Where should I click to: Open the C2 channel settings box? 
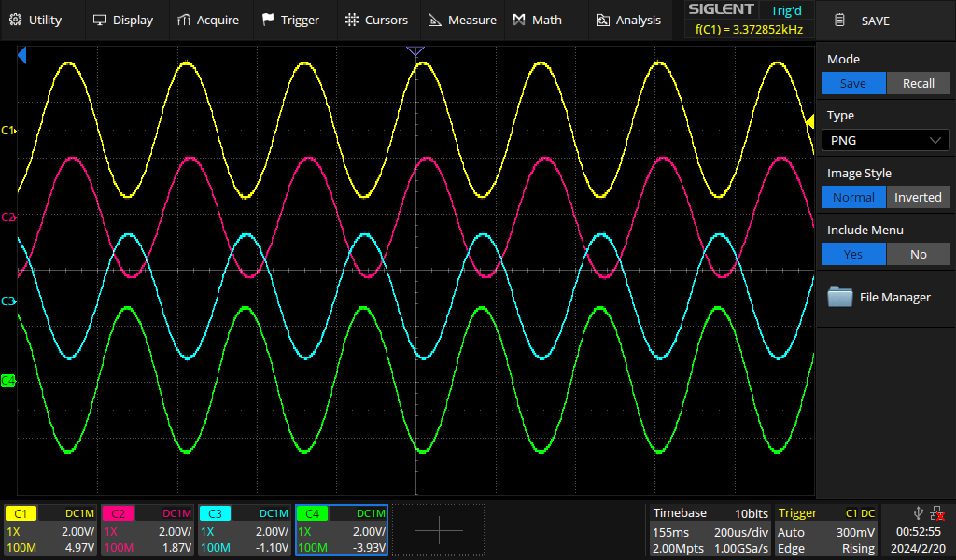[148, 530]
